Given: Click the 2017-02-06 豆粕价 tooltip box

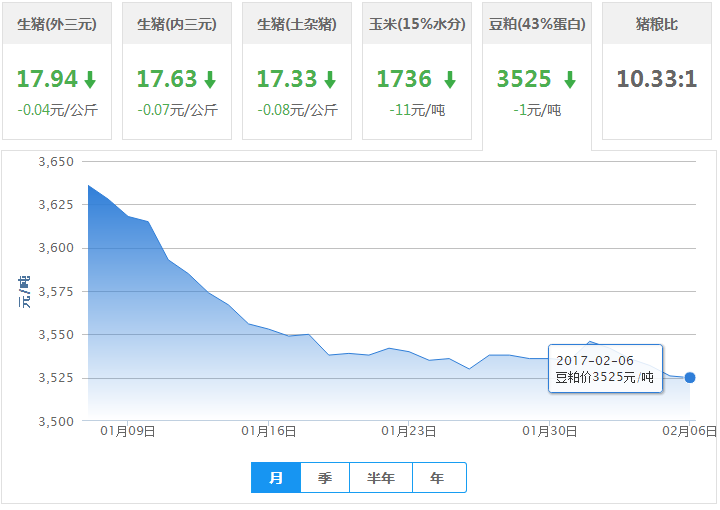Looking at the screenshot, I should click(x=605, y=369).
